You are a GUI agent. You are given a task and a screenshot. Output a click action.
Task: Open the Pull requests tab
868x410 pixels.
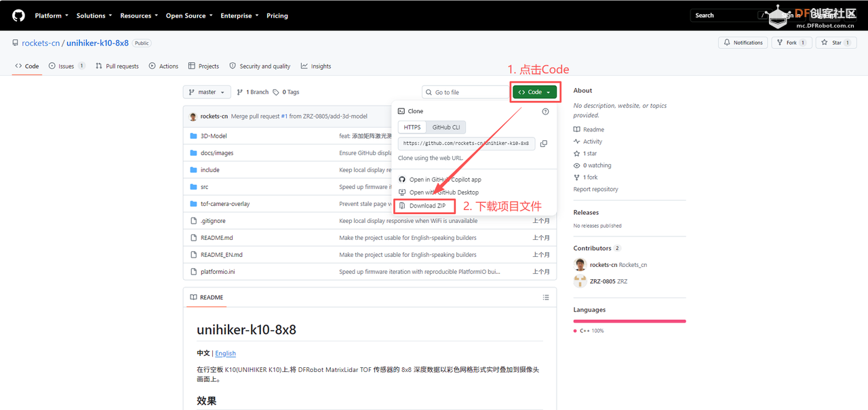point(117,66)
